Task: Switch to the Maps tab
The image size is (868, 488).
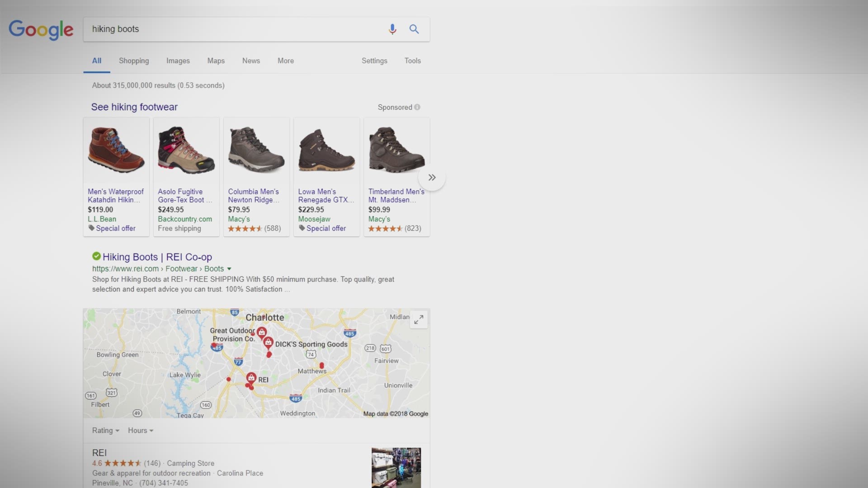Action: (x=216, y=61)
